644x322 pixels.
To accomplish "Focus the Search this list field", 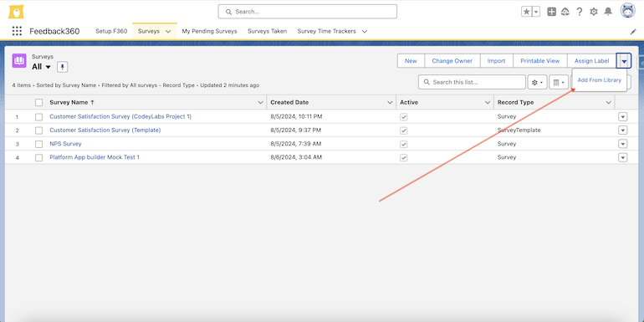I will pos(472,82).
